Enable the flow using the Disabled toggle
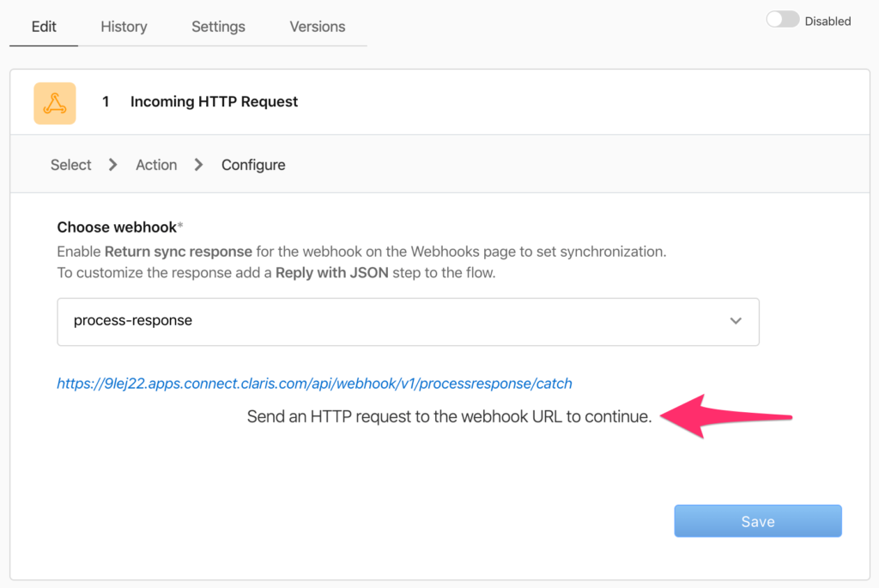Screen dimensions: 879x588 coord(782,19)
